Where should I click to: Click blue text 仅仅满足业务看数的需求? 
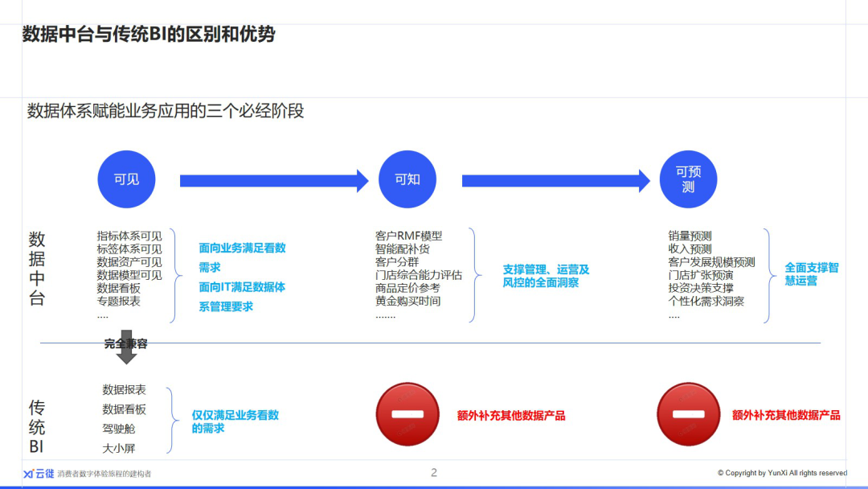tap(235, 421)
